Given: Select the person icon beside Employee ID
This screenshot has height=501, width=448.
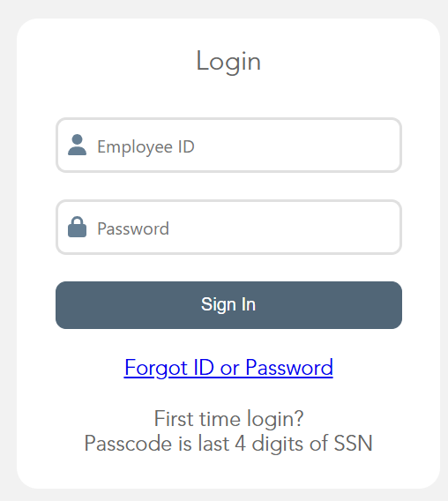Looking at the screenshot, I should [x=77, y=145].
